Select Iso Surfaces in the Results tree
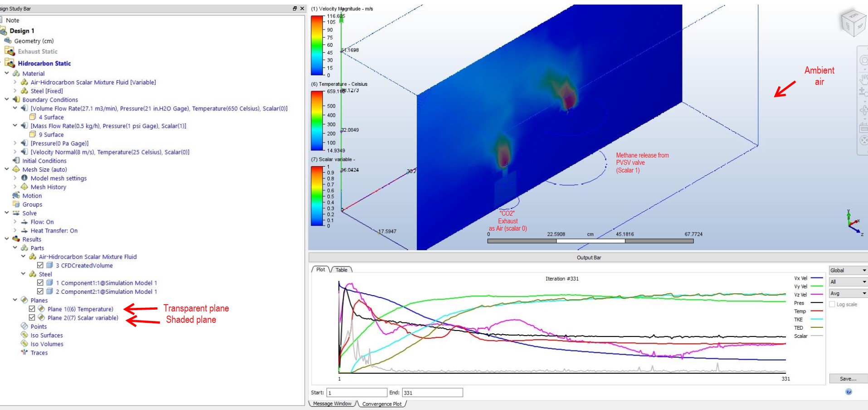Image resolution: width=868 pixels, height=410 pixels. tap(46, 335)
